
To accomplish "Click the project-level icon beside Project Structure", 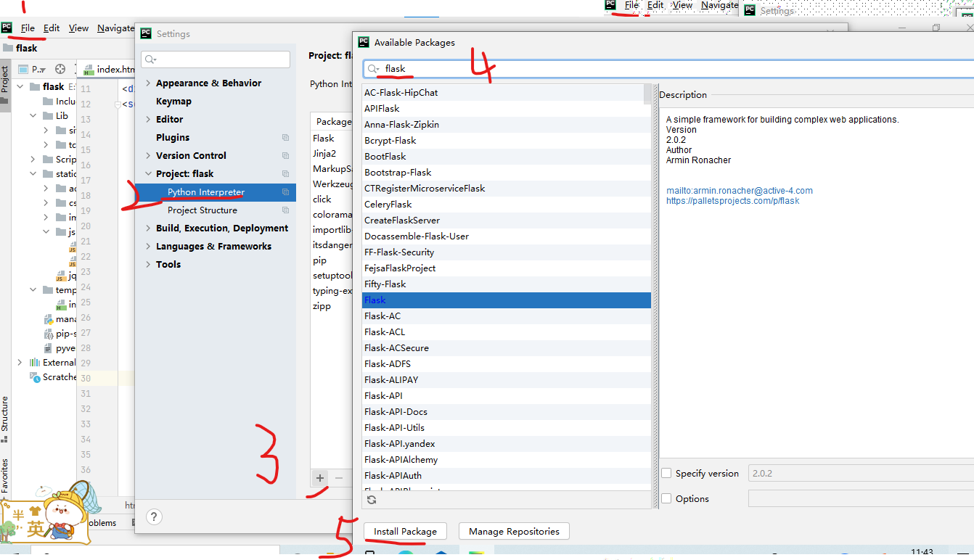I will tap(285, 210).
